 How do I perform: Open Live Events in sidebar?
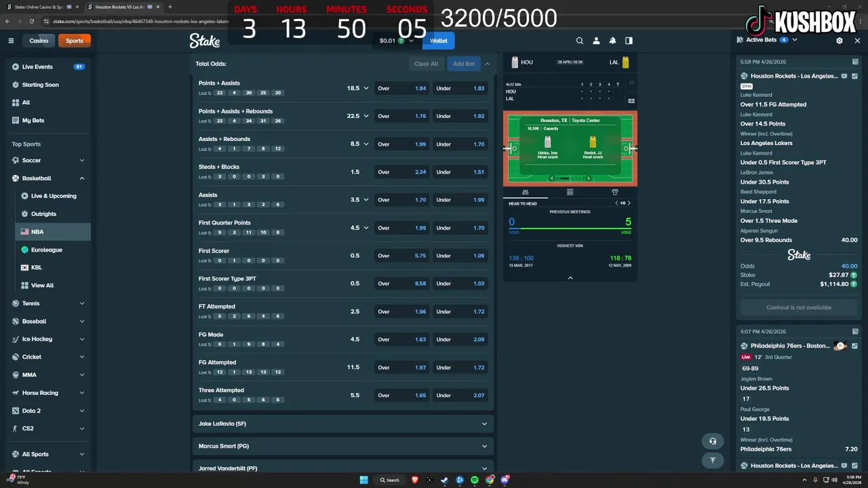tap(49, 67)
